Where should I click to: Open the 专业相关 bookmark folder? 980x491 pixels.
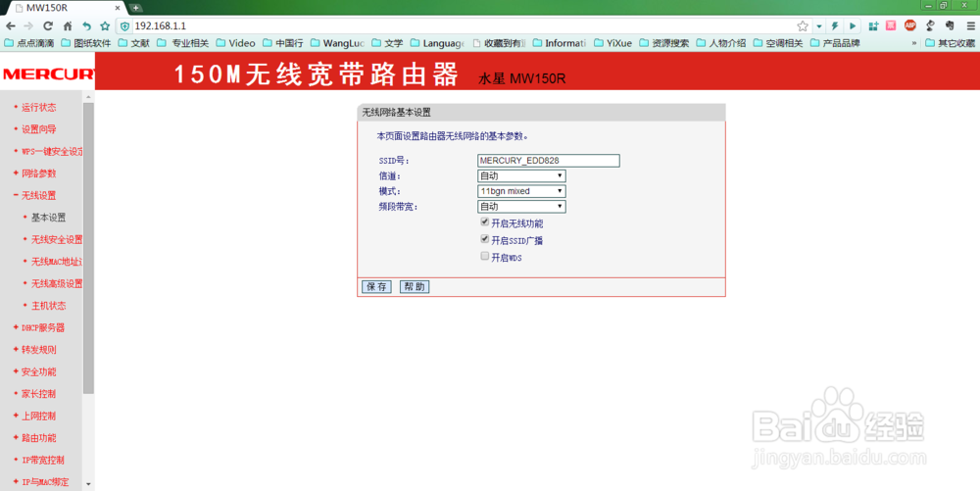183,43
